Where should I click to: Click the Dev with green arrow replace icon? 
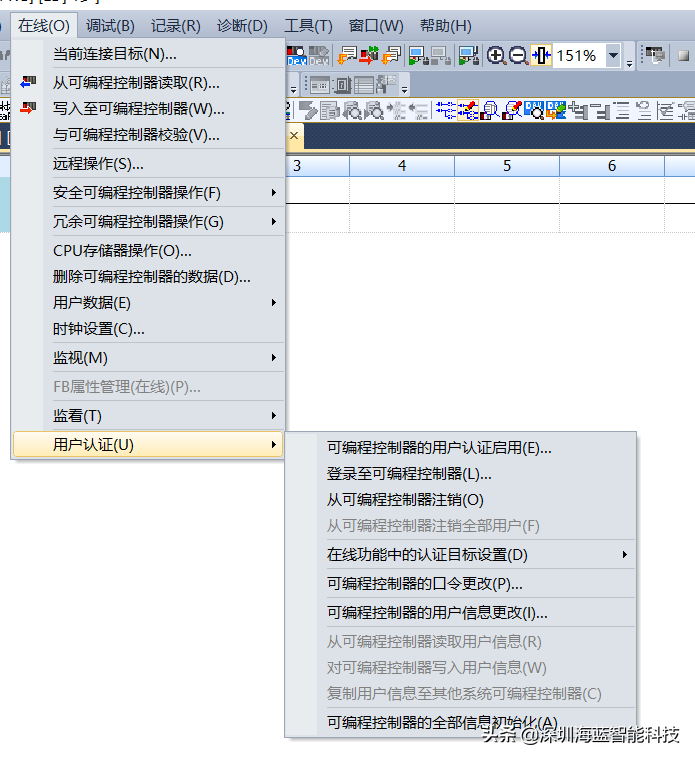pyautogui.click(x=557, y=110)
